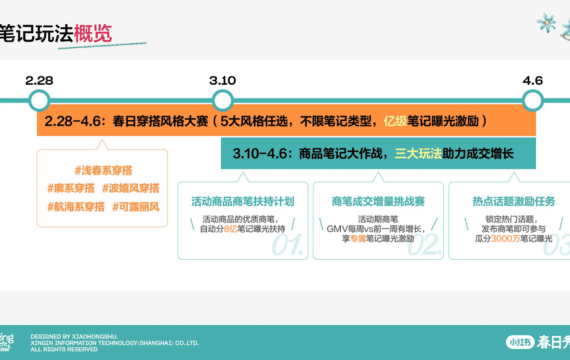Click the 活动商品商笔扶持计划 card title
Viewport: 570px width, 360px height.
pyautogui.click(x=242, y=201)
